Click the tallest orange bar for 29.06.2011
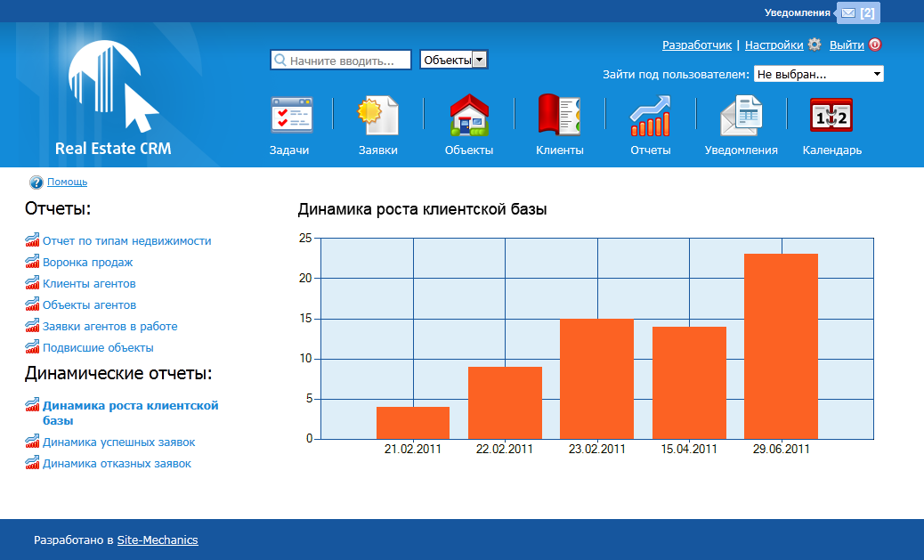The height and width of the screenshot is (560, 924). (x=781, y=345)
